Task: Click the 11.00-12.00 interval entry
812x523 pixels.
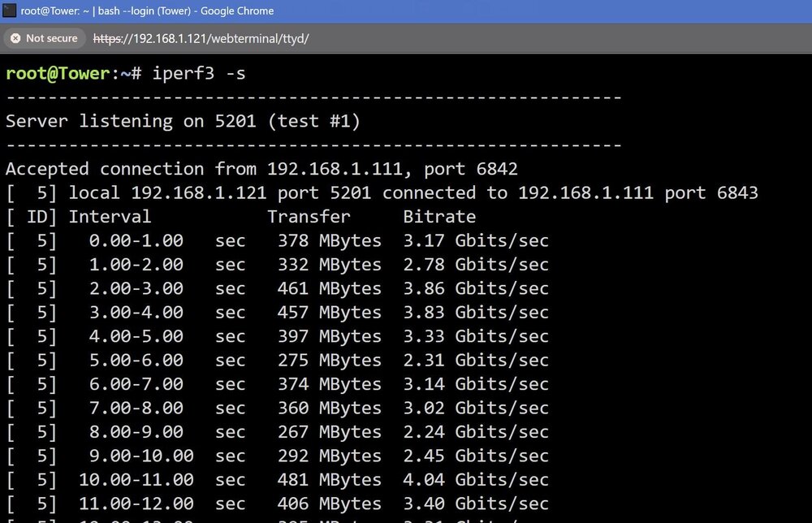Action: point(136,504)
